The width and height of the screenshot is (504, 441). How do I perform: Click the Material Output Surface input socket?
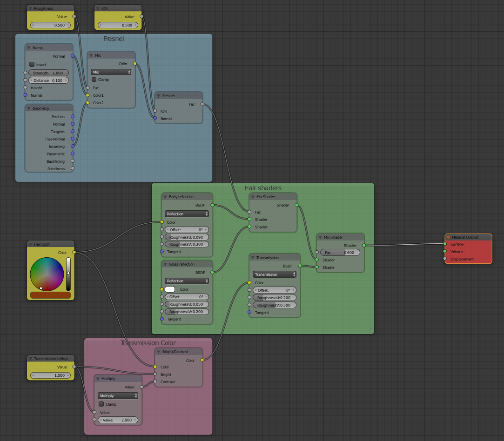[445, 244]
